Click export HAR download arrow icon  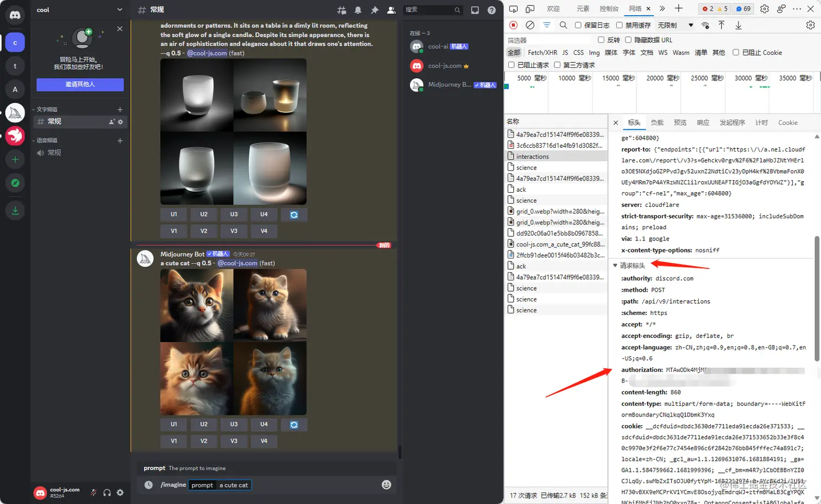point(738,25)
